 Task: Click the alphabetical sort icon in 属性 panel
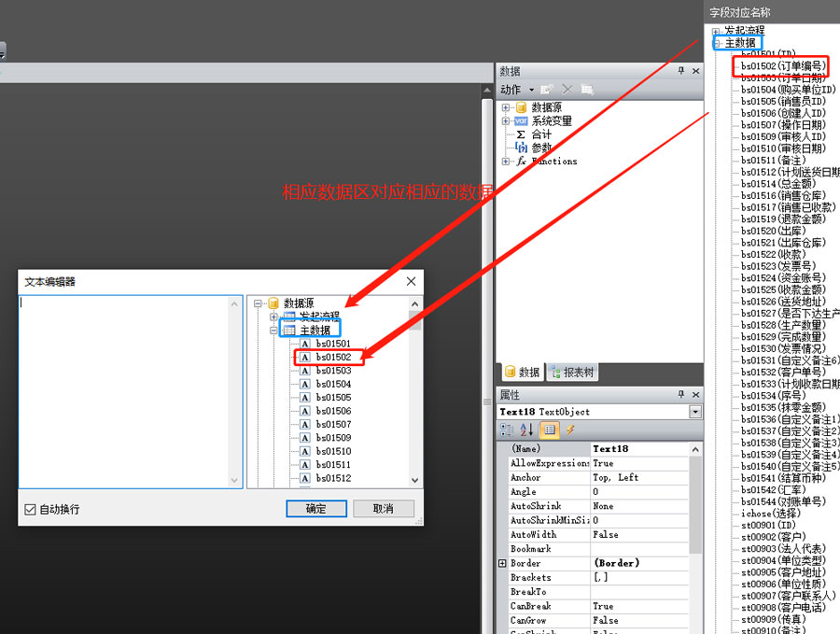526,430
